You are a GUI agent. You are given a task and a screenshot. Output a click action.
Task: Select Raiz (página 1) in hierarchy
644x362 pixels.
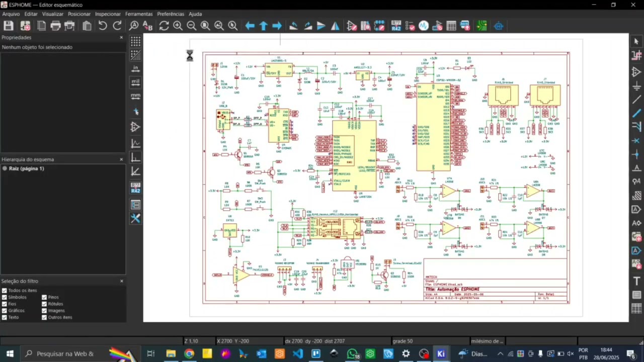26,168
